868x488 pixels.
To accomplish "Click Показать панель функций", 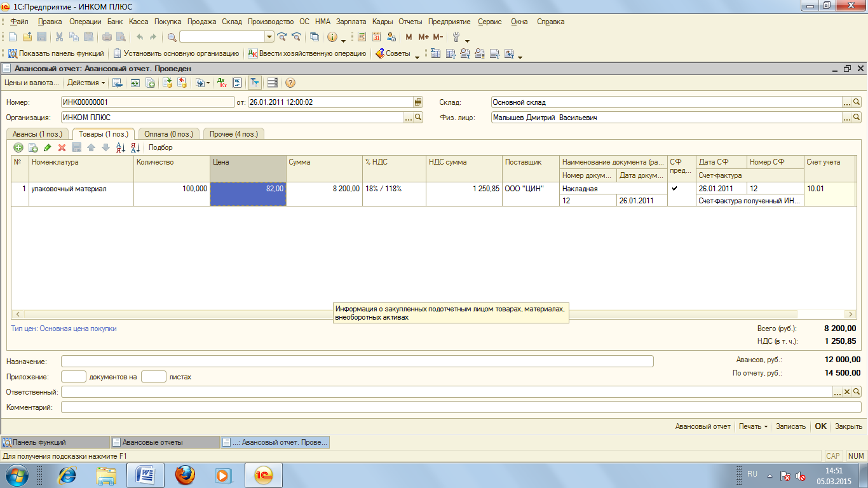I will 56,53.
